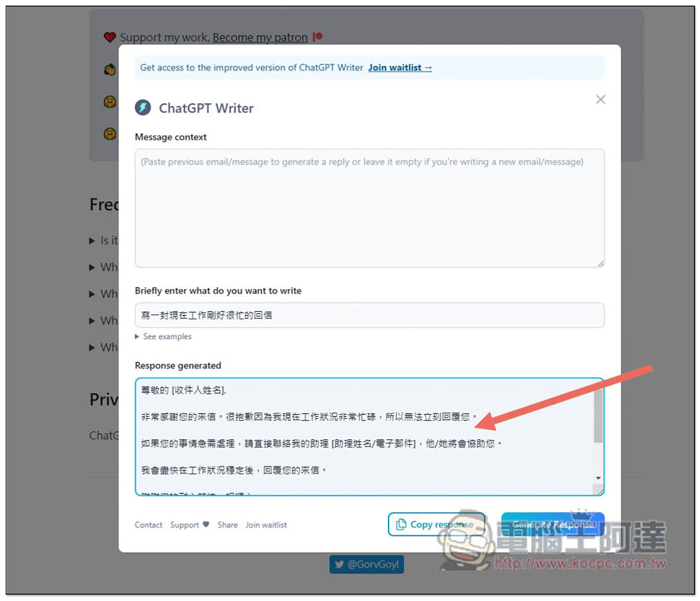
Task: Click the copy icon in Copy response button
Action: click(x=401, y=524)
